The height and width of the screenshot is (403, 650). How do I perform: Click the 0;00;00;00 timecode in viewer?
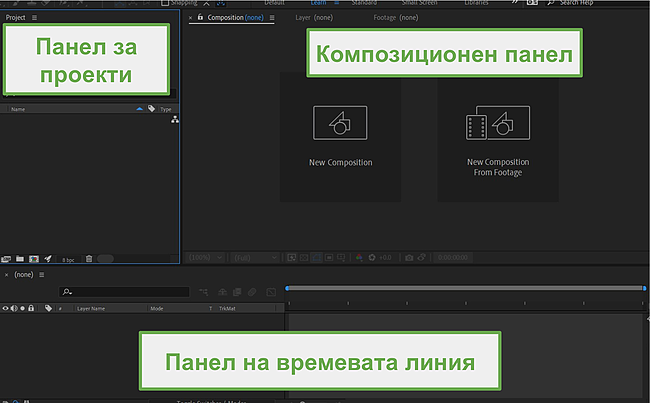(453, 257)
